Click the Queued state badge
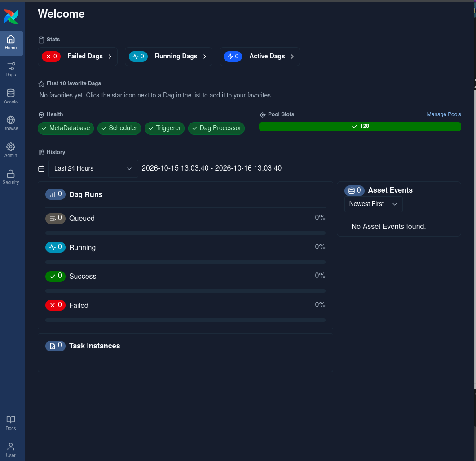476x461 pixels. [56, 218]
